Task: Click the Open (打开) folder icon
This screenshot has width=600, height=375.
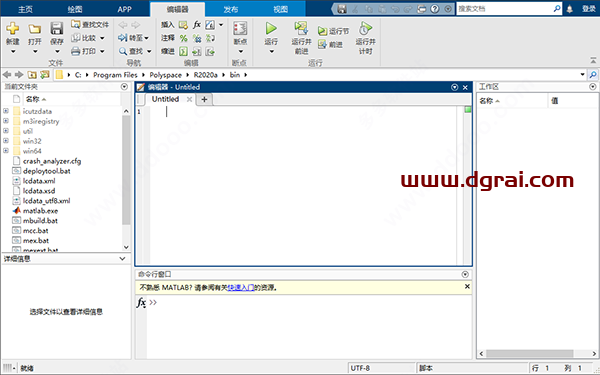Action: pyautogui.click(x=35, y=29)
